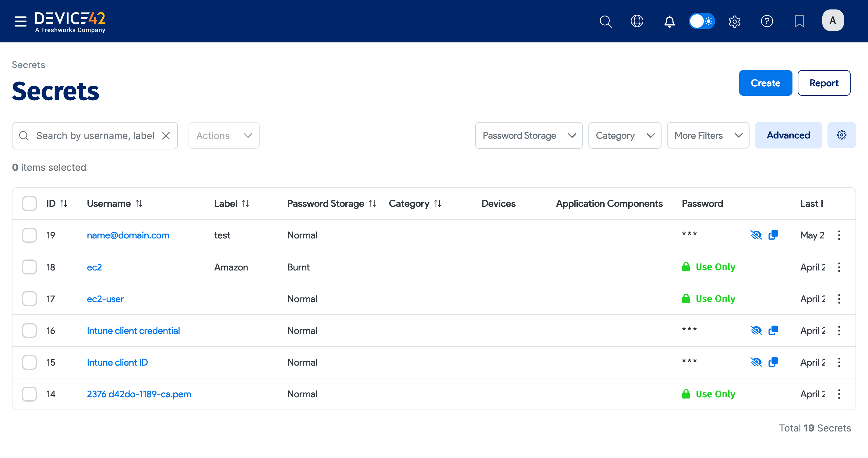Check the box for secret ID 17
Viewport: 868px width, 458px height.
pos(29,299)
